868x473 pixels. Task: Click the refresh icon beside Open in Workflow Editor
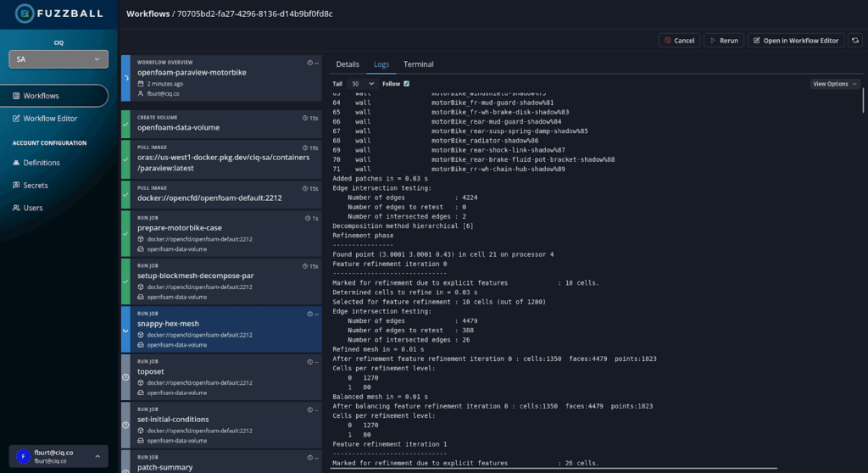click(x=855, y=40)
